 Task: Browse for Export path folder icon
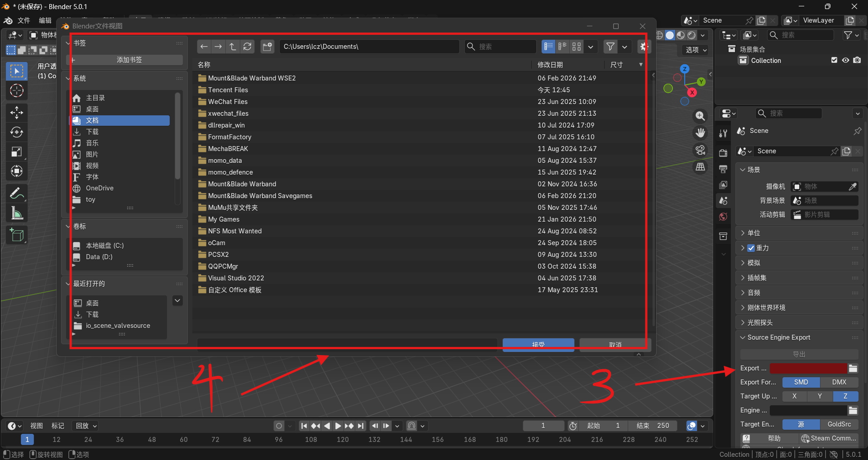[853, 368]
